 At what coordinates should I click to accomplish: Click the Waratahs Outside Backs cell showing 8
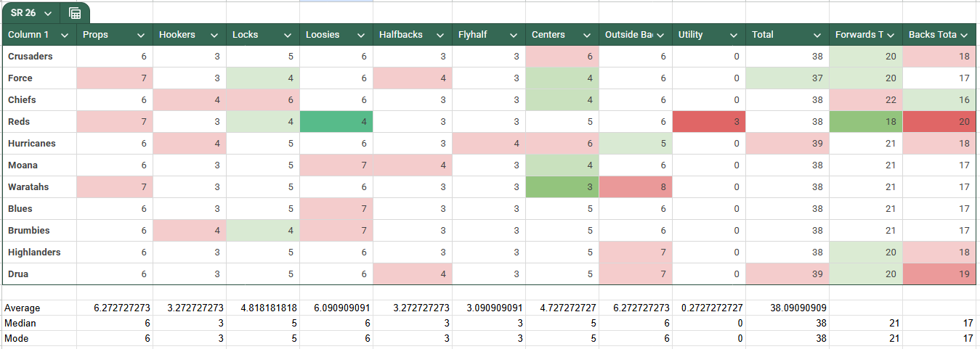[635, 187]
